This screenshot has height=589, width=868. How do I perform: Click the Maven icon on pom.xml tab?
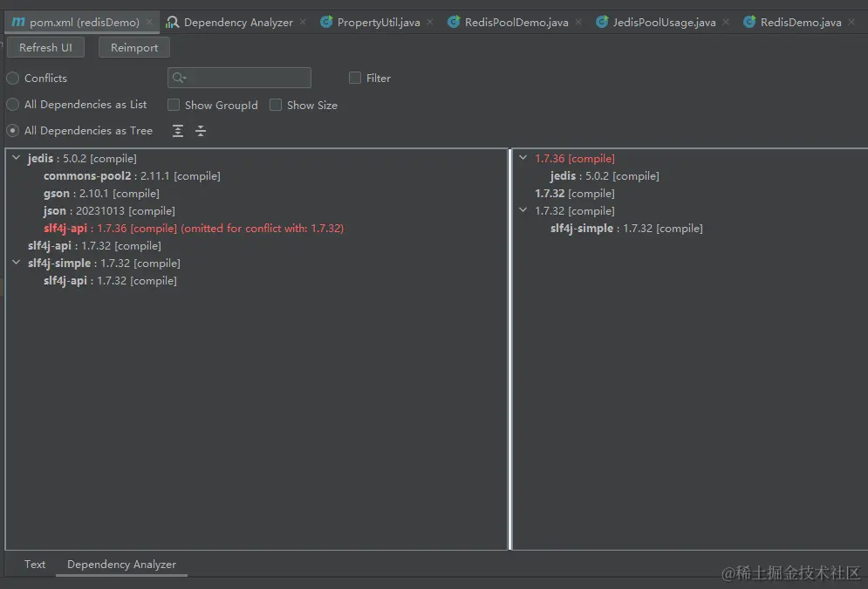18,22
